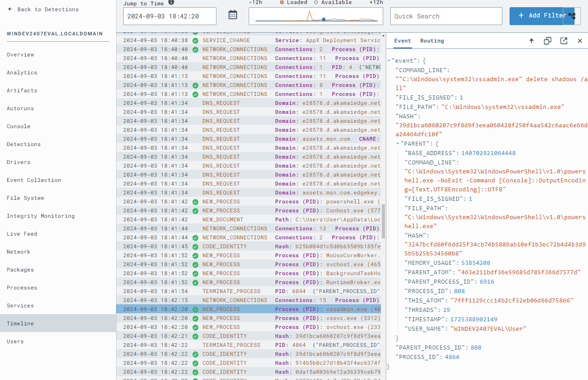Click the green check on the 0da15a00369e hash row
Screen dimensions: 588x380
coord(195,372)
